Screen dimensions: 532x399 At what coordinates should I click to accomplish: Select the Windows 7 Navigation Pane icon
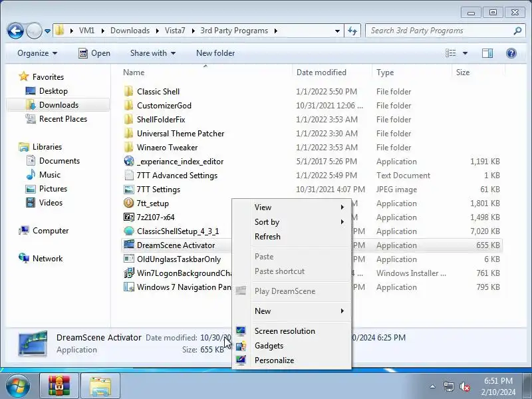point(129,287)
